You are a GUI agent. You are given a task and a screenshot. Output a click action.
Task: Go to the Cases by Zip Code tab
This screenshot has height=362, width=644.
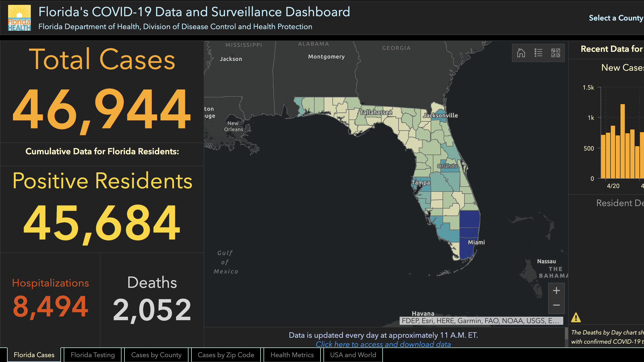pos(226,355)
